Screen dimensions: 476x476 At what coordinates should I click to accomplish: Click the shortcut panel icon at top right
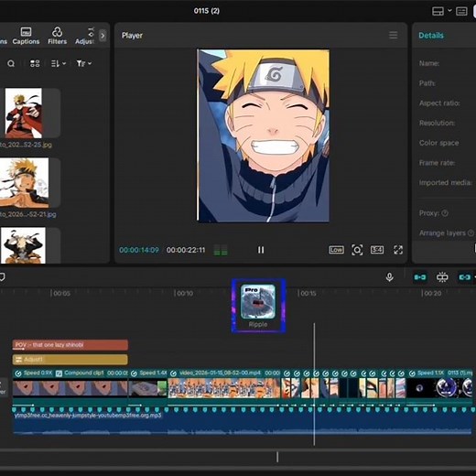tap(461, 12)
